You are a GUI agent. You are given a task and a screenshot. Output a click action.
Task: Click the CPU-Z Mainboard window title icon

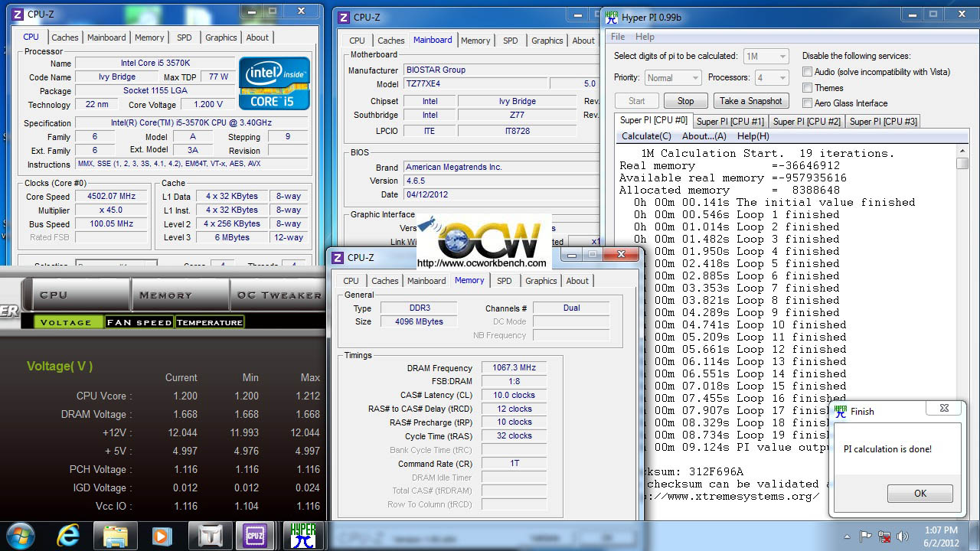click(344, 18)
